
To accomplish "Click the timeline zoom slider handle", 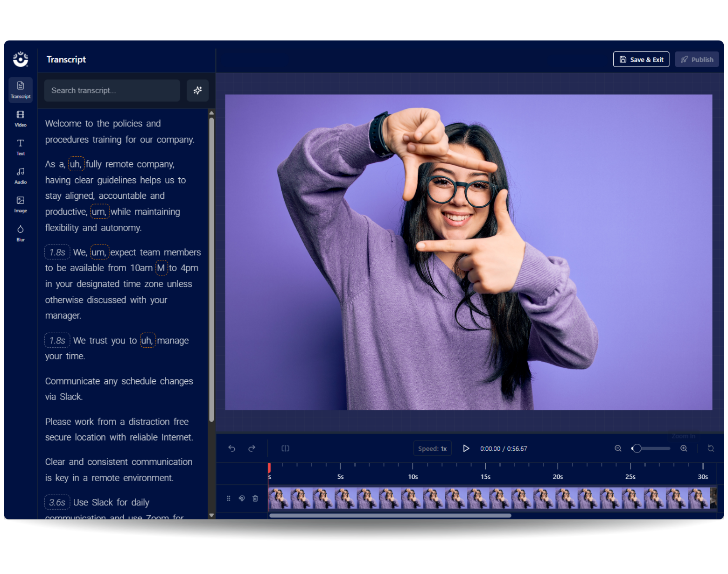I will [637, 448].
